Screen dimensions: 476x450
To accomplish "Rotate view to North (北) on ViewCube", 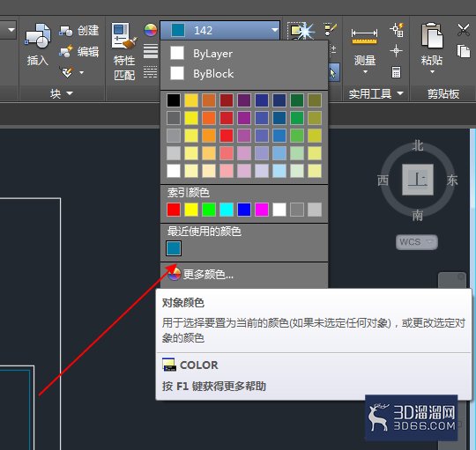I will (x=418, y=145).
